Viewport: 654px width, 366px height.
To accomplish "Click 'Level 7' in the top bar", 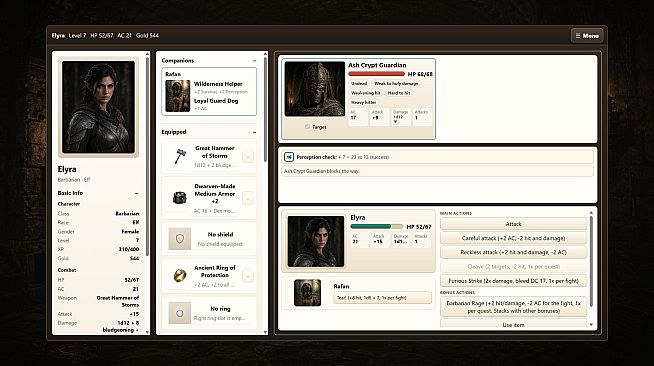I will coord(77,36).
